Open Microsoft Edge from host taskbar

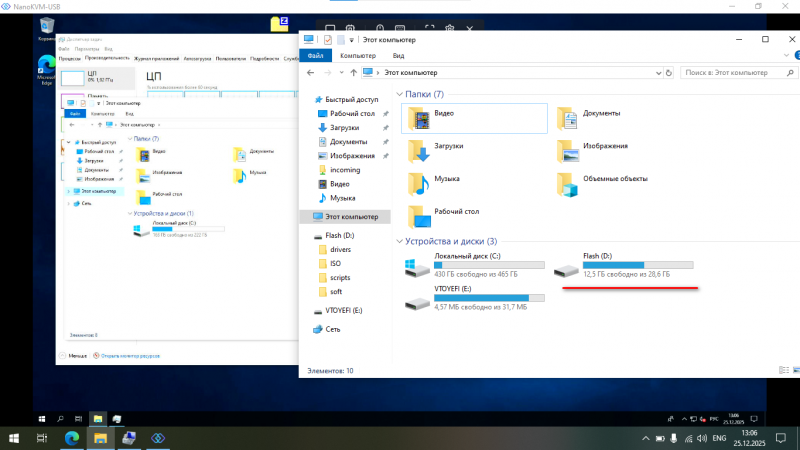pos(72,438)
